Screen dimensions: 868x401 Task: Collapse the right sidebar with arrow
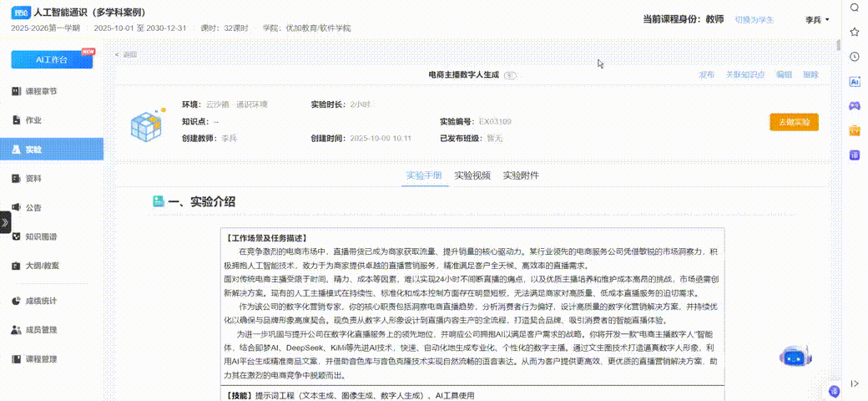pyautogui.click(x=855, y=383)
